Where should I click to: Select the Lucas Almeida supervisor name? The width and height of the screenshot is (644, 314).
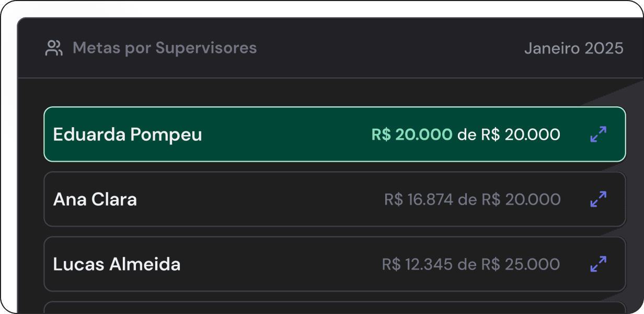117,264
